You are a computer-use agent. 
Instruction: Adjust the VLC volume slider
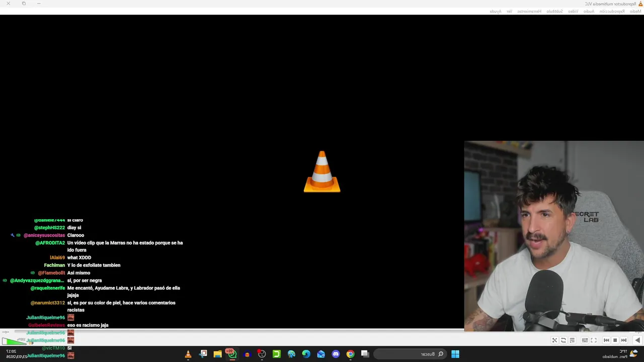pos(15,341)
